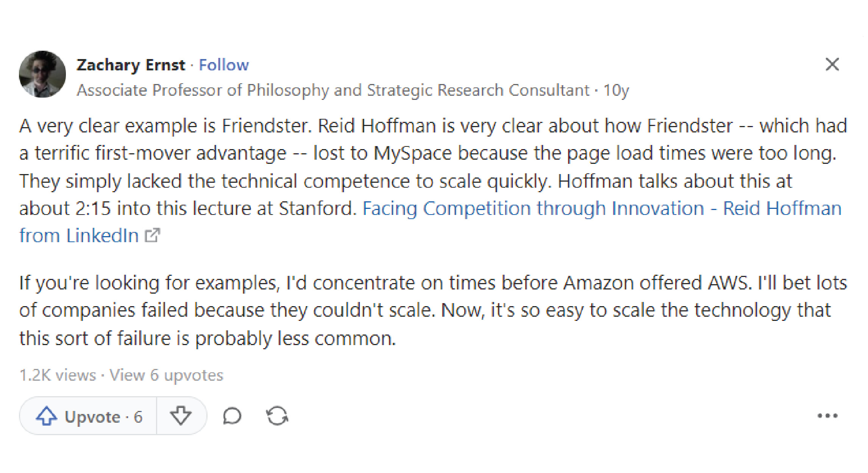Viewport: 868px width, 473px height.
Task: Click the 10y answer timestamp
Action: point(616,90)
